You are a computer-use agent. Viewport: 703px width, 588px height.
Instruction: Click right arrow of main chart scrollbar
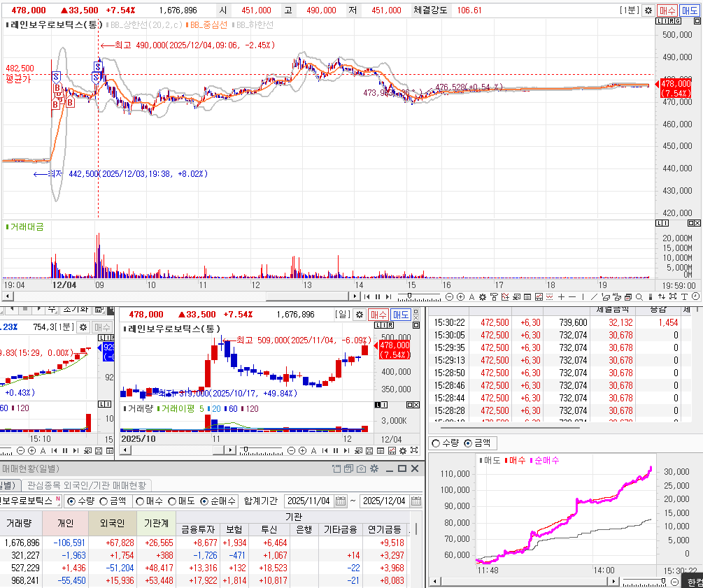pyautogui.click(x=355, y=296)
